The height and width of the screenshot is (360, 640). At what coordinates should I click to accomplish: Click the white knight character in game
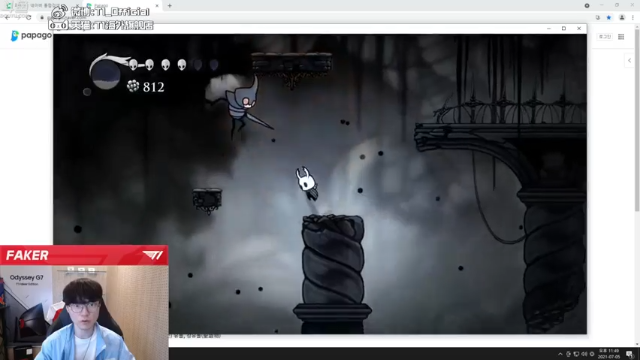pos(307,184)
